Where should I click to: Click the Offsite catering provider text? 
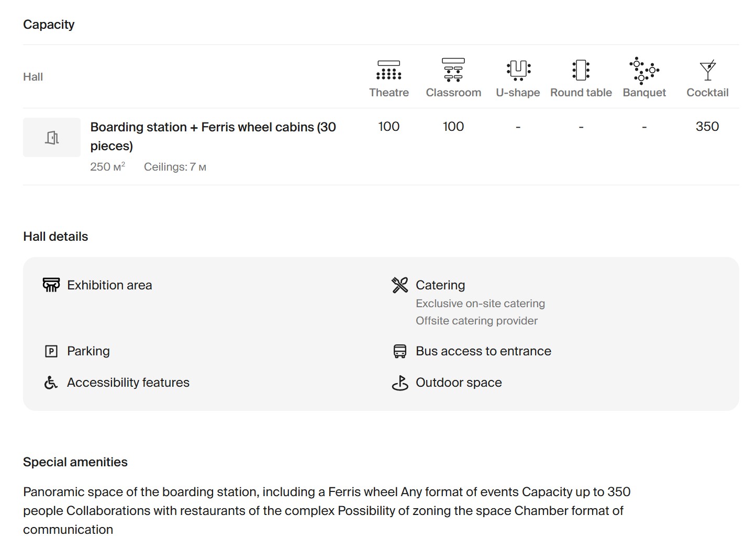[x=476, y=321]
